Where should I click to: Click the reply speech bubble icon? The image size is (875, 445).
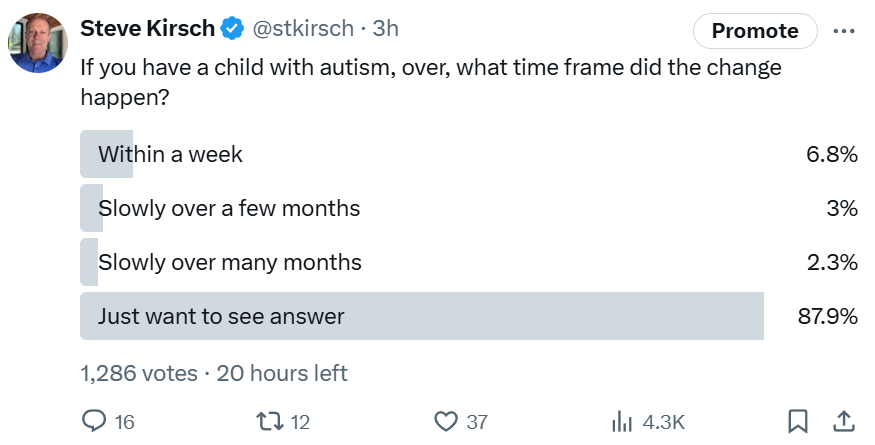(x=94, y=422)
